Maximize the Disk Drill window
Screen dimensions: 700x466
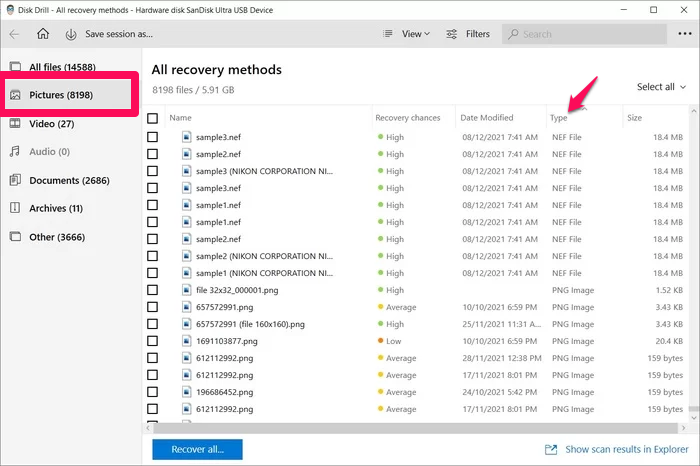click(654, 10)
